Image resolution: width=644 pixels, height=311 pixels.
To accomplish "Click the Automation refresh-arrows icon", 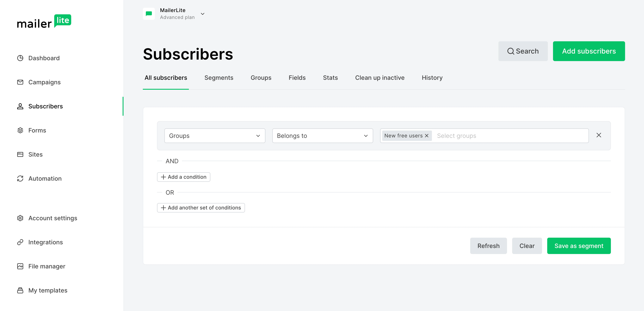I will [x=20, y=179].
